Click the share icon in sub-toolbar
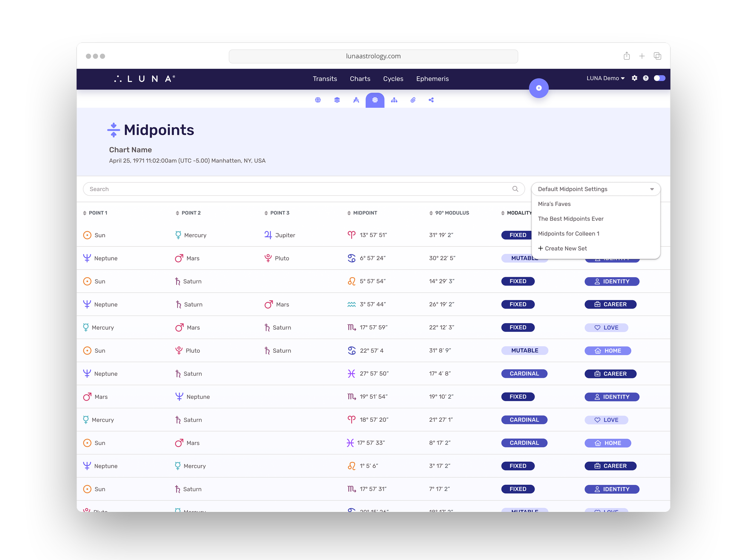The width and height of the screenshot is (747, 560). [x=431, y=100]
